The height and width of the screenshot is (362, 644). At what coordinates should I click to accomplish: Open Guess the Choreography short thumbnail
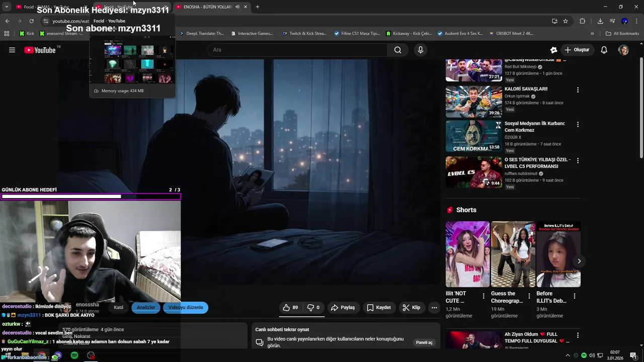pos(513,254)
